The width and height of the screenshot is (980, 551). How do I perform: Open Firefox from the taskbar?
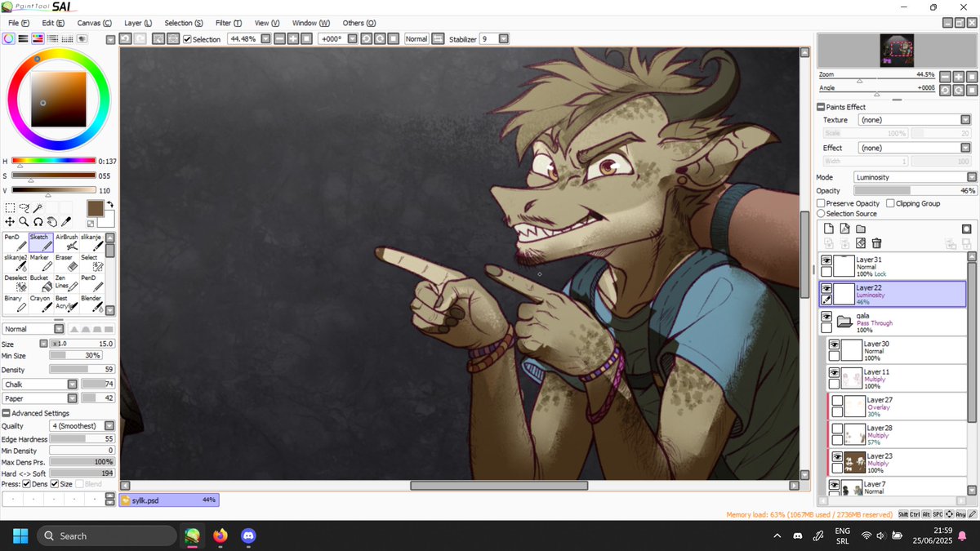click(219, 536)
